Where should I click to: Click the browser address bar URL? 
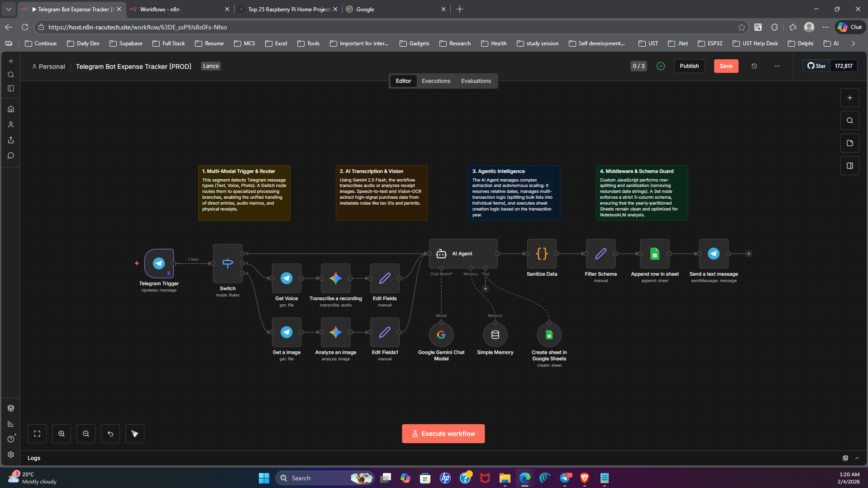[x=138, y=27]
